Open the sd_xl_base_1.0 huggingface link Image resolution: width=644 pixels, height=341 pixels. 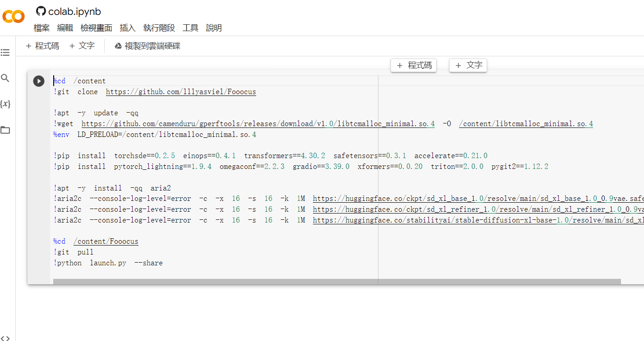tap(478, 199)
